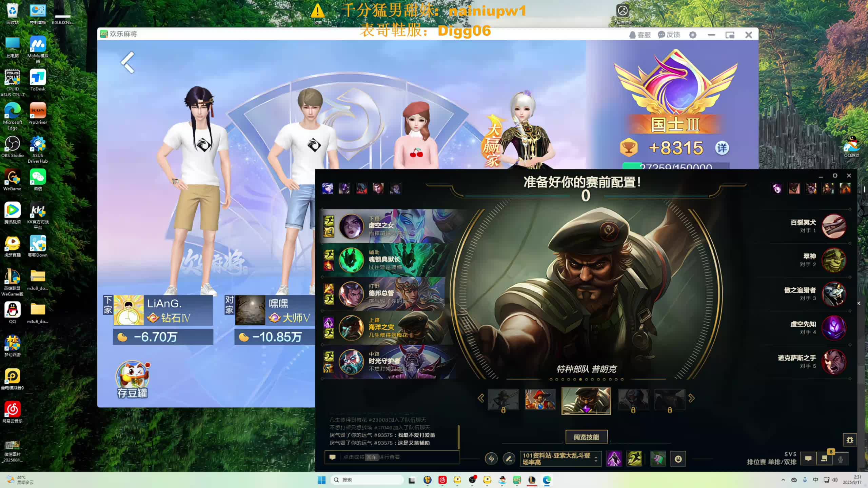The height and width of the screenshot is (488, 868).
Task: Open 客服 customer service in 欢乐麻将
Action: click(x=640, y=35)
